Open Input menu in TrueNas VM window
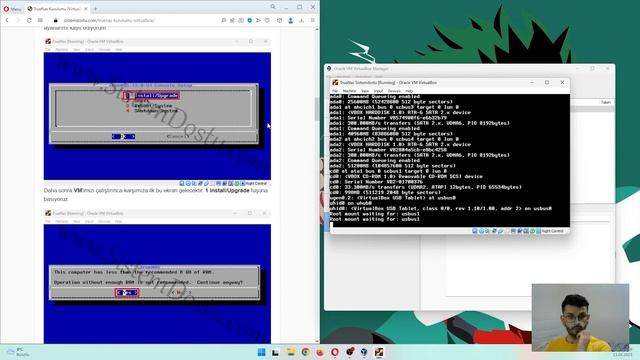 378,91
